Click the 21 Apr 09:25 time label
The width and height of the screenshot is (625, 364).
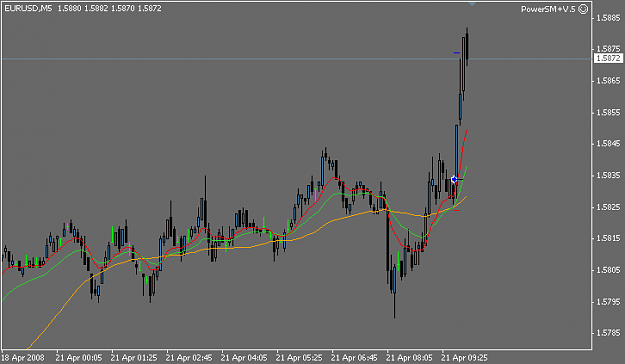coord(464,358)
